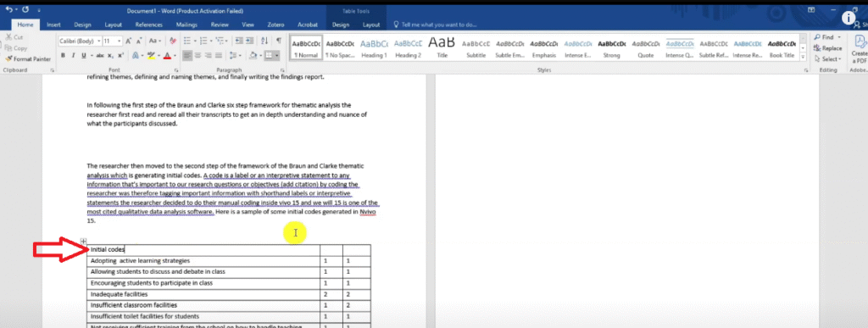868x328 pixels.
Task: Toggle strikethrough formatting
Action: [x=100, y=55]
